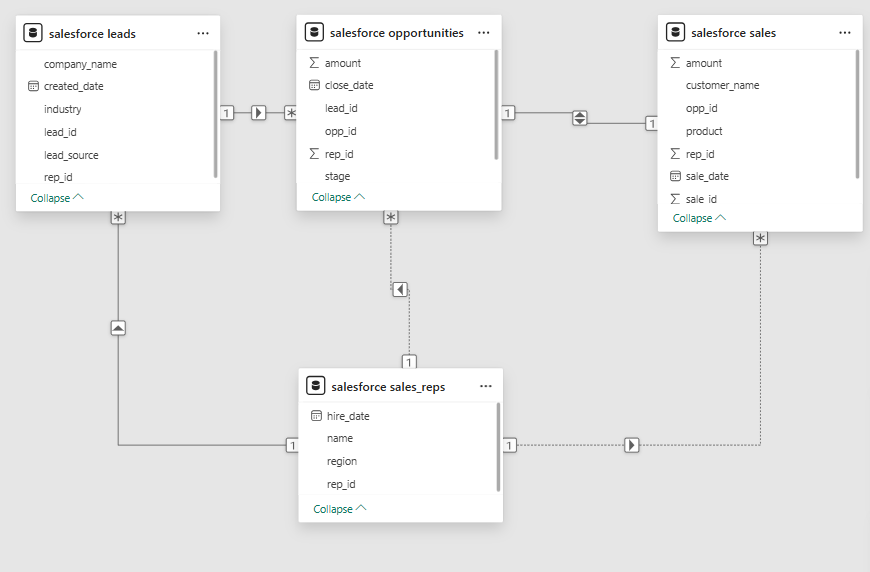The image size is (870, 572).
Task: Click the salesforce sales table database icon
Action: point(675,32)
